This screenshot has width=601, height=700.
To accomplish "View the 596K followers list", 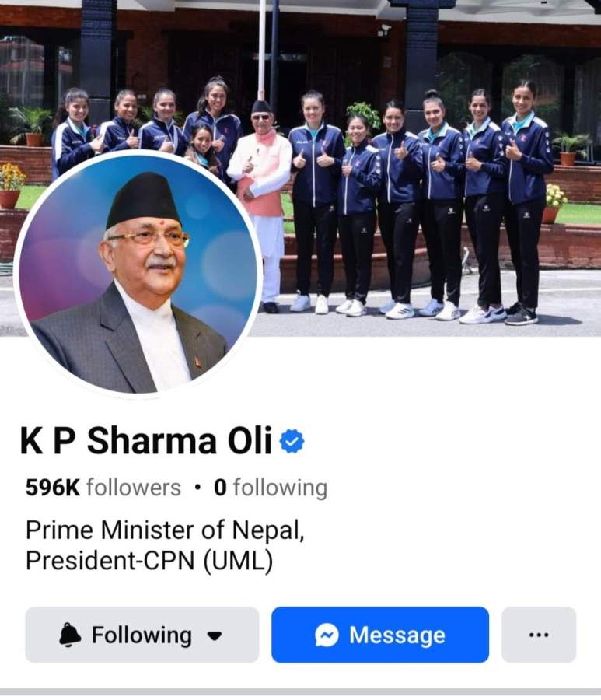I will tap(103, 488).
